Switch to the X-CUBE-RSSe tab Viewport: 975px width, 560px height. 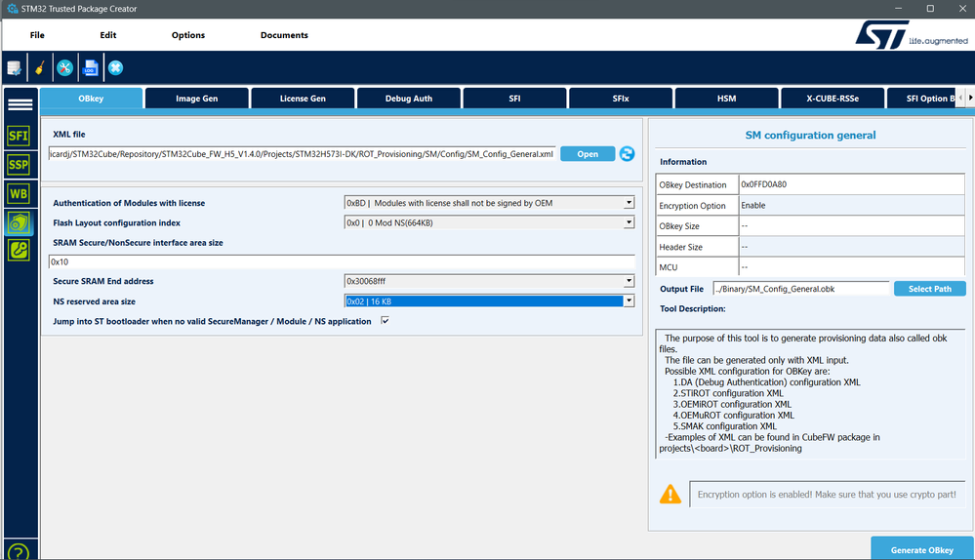click(x=833, y=99)
